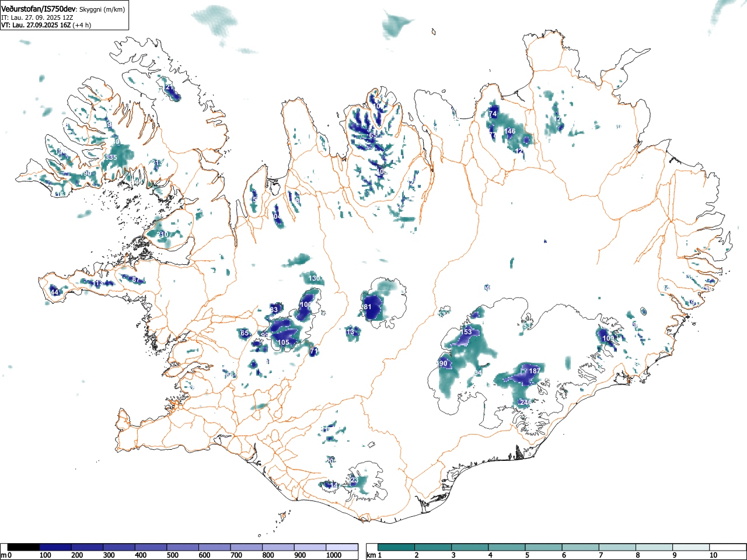The width and height of the screenshot is (747, 560).
Task: Click the 190 visibility value on the map
Action: (x=442, y=363)
